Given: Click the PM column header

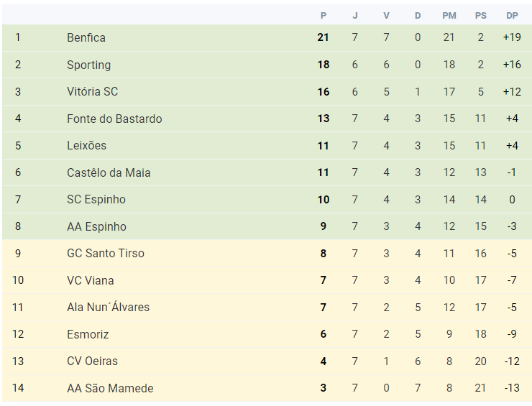Looking at the screenshot, I should click(449, 16).
